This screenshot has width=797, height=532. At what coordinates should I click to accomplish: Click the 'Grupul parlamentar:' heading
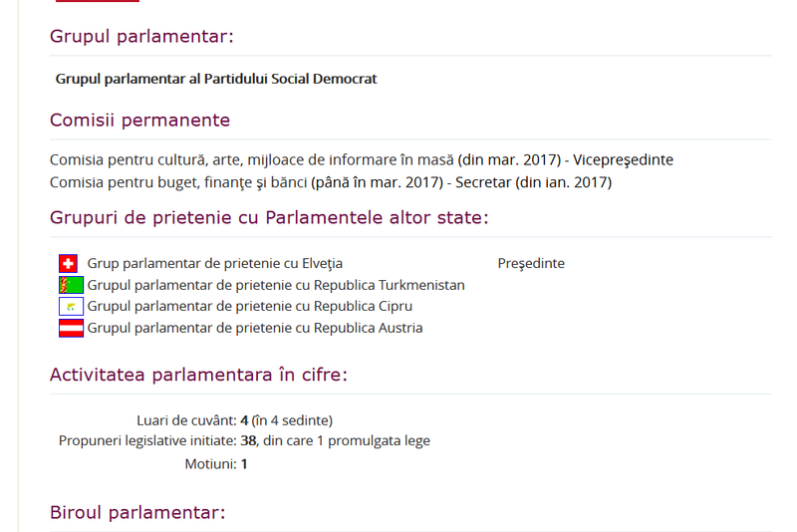[x=141, y=37]
